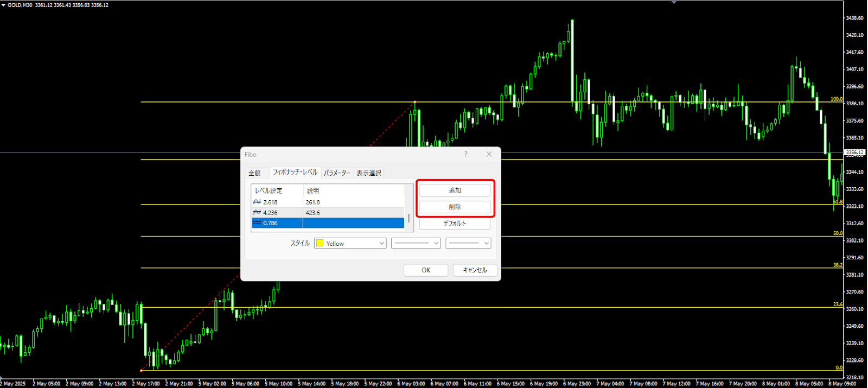Screen dimensions: 868x388
Task: Click the 2 May 2025 time label
Action: pos(13,384)
